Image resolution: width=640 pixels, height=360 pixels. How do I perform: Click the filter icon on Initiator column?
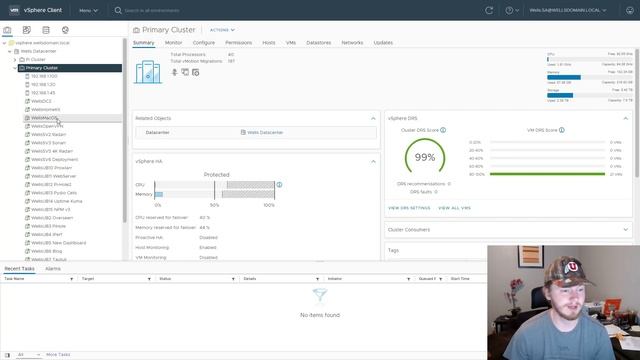click(x=408, y=279)
